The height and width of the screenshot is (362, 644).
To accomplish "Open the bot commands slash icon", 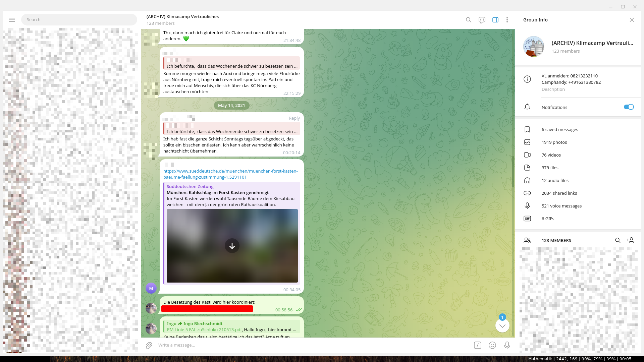I will click(x=478, y=345).
